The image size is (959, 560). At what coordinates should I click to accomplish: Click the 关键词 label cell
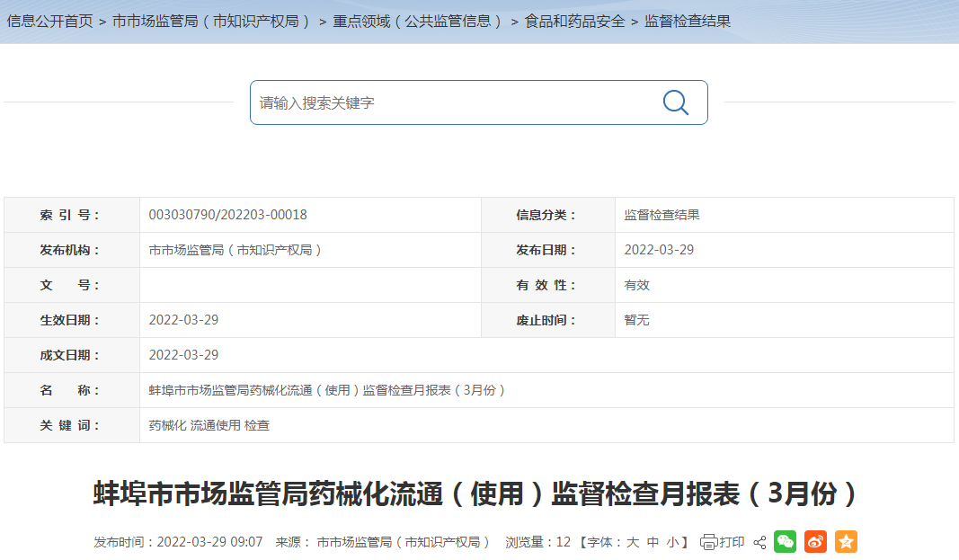72,425
